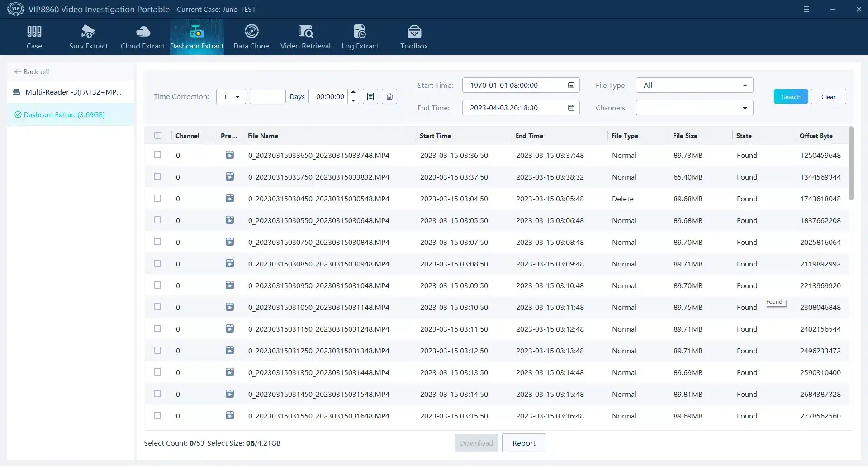
Task: Switch to the Case tab
Action: tap(34, 37)
